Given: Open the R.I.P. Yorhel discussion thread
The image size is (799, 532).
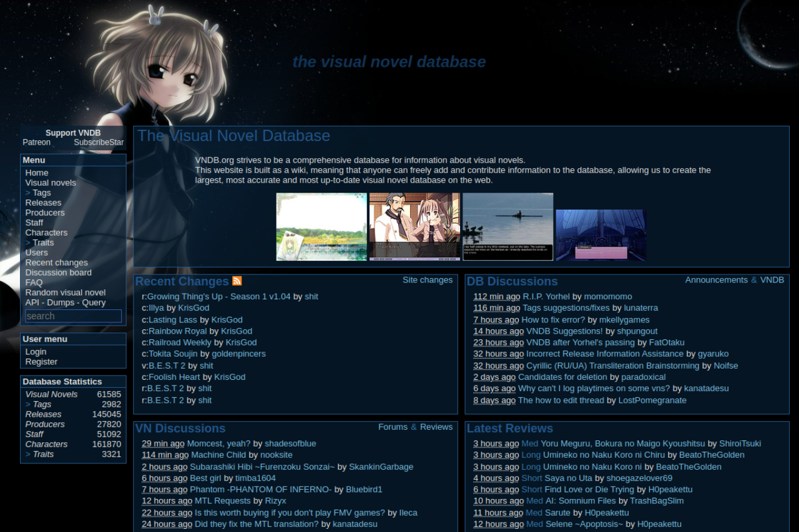Looking at the screenshot, I should [x=546, y=296].
